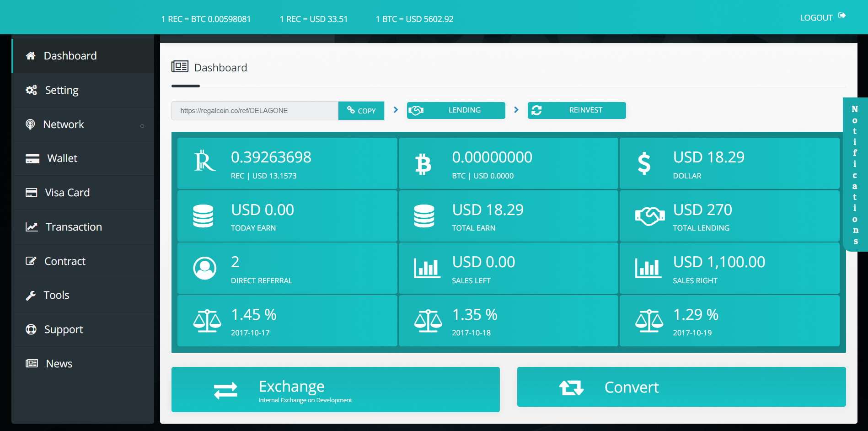Click the TODAY EARN label

(x=253, y=228)
